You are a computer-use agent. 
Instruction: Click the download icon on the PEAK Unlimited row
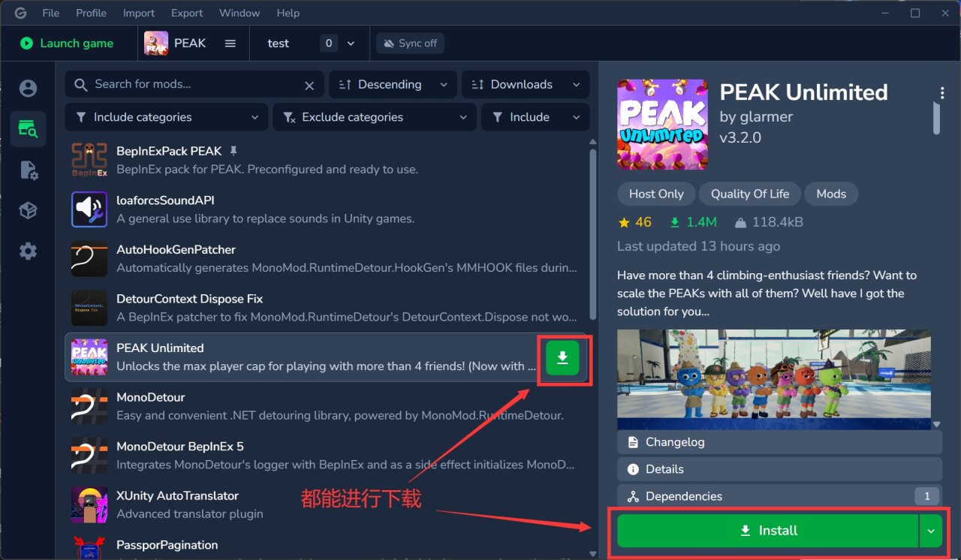(563, 357)
